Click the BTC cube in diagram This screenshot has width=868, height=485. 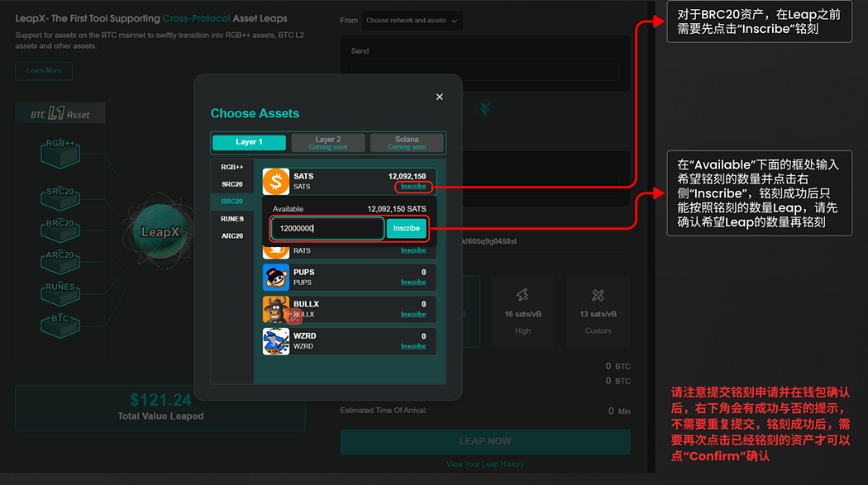coord(60,326)
